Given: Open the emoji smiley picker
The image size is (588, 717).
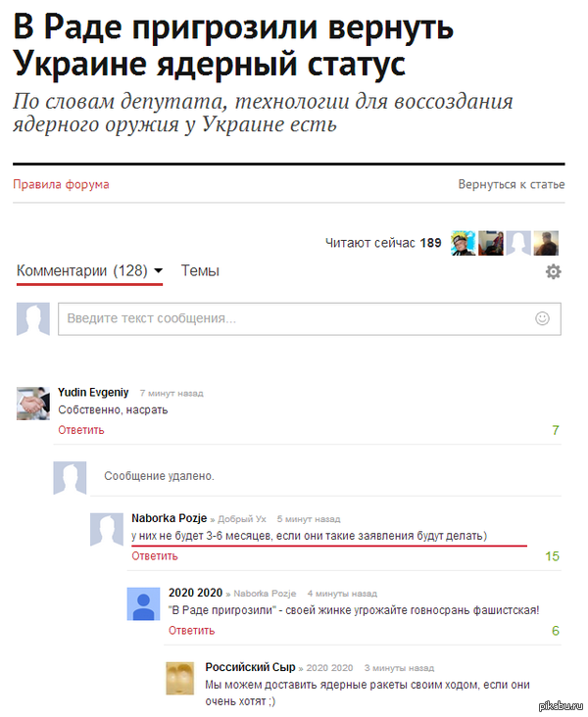Looking at the screenshot, I should click(542, 318).
